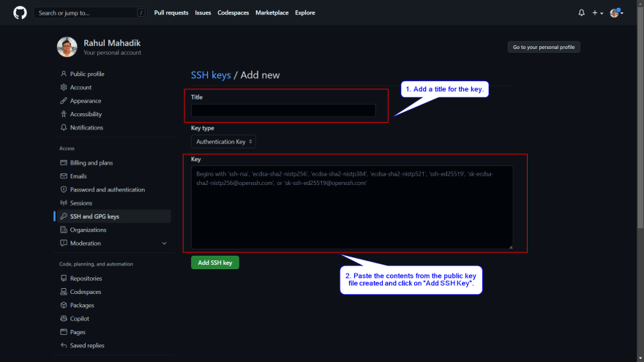Image resolution: width=644 pixels, height=362 pixels.
Task: Click the Moderation report icon
Action: click(64, 243)
